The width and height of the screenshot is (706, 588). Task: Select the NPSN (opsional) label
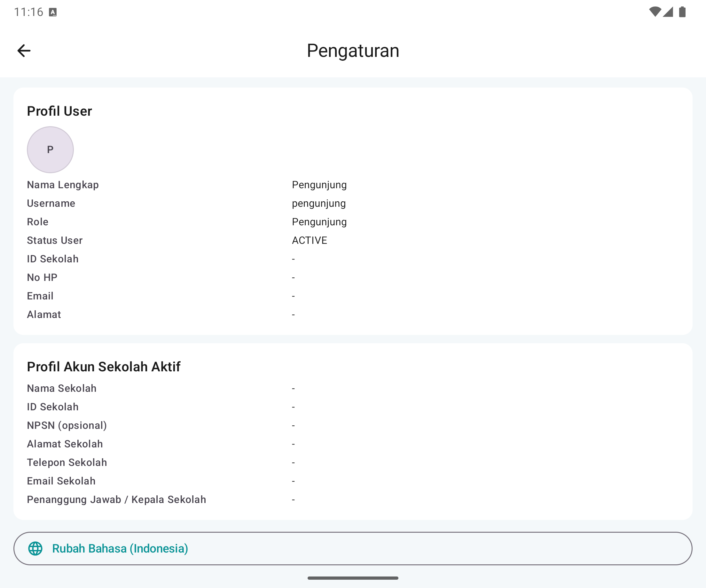67,426
